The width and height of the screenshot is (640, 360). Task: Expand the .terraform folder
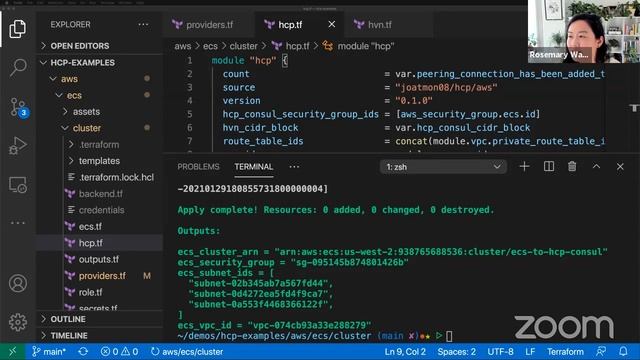pos(100,144)
